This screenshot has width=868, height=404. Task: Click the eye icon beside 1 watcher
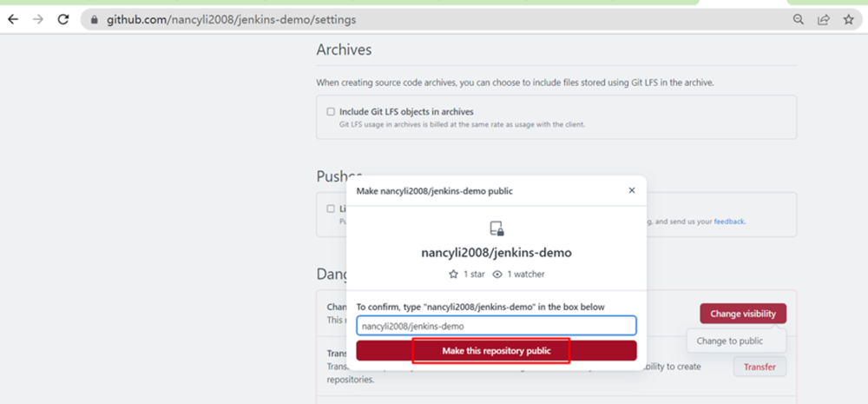[497, 274]
